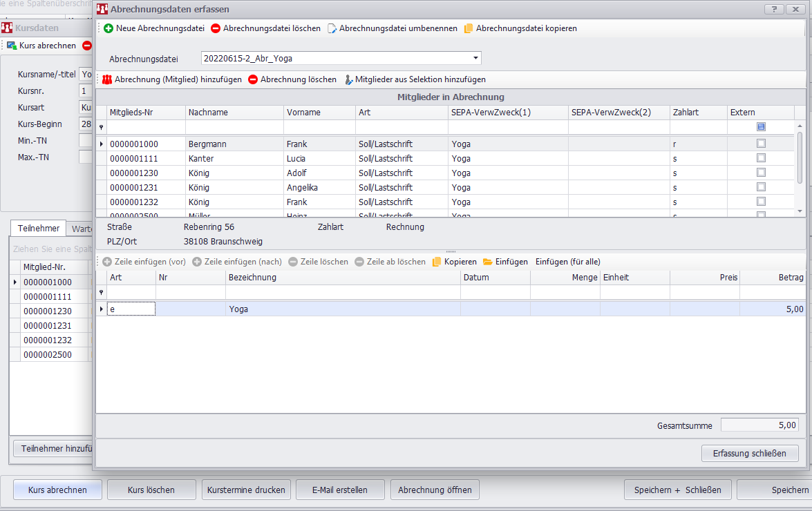Sort members by Mitglieds-Nr column header

[145, 112]
